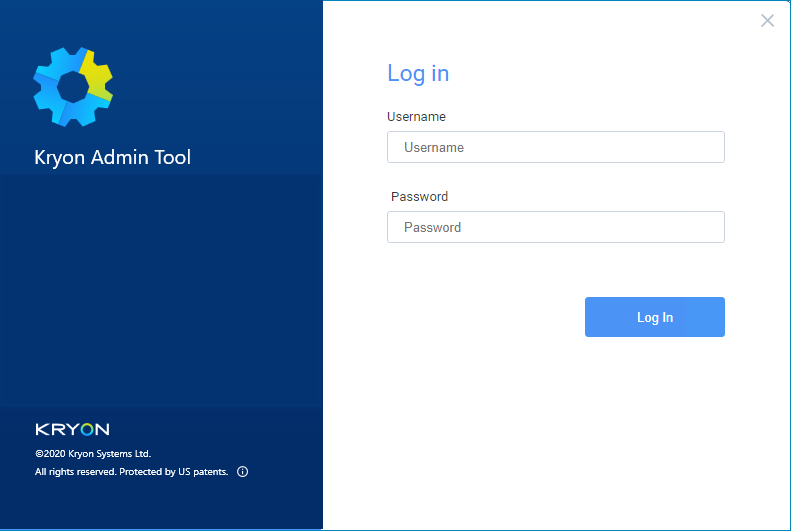Click the center hole of the gear logo
The height and width of the screenshot is (531, 791).
[73, 88]
